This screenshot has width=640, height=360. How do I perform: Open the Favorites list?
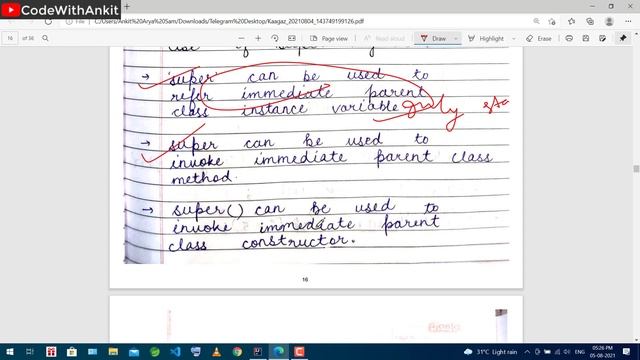click(x=571, y=21)
